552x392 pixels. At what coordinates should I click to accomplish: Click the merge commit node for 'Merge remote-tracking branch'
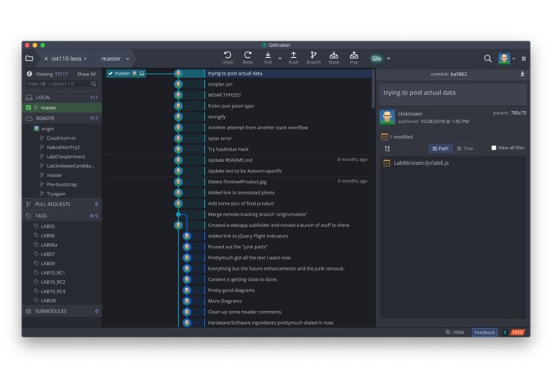pos(179,214)
